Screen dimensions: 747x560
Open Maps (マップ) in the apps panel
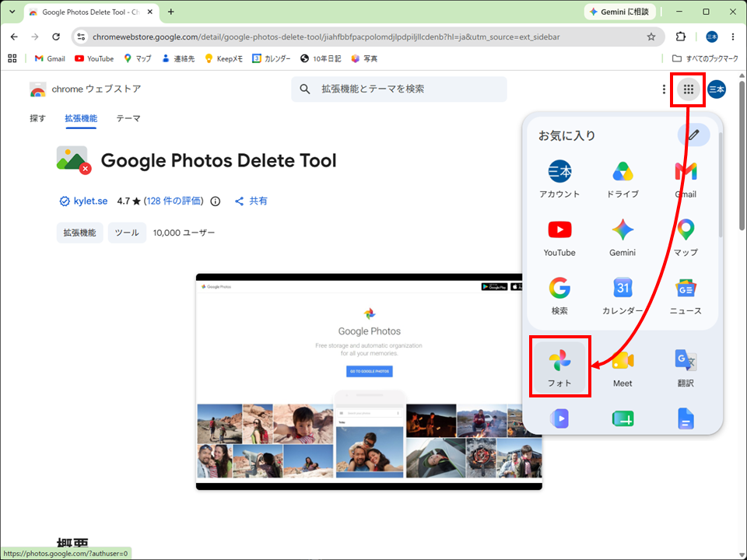click(686, 238)
